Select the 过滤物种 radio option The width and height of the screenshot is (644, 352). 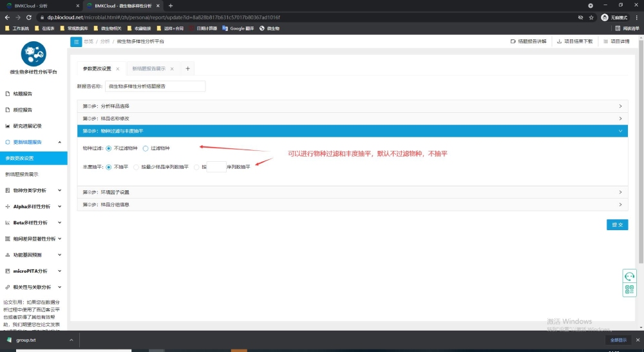(146, 148)
